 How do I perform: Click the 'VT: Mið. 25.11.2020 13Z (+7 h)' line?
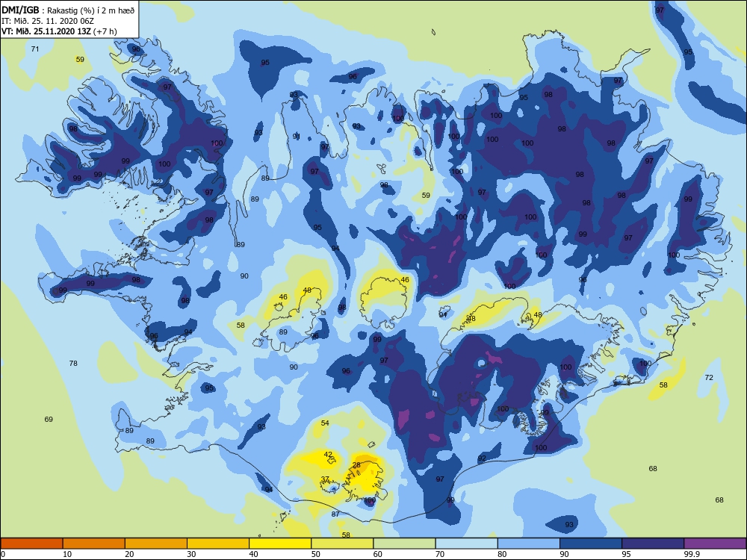tap(59, 31)
